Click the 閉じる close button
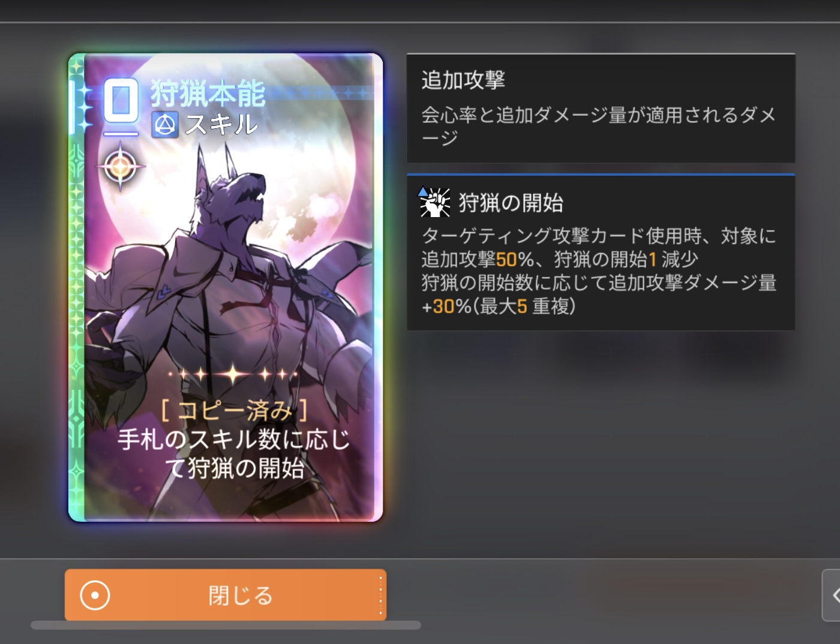 (x=226, y=595)
